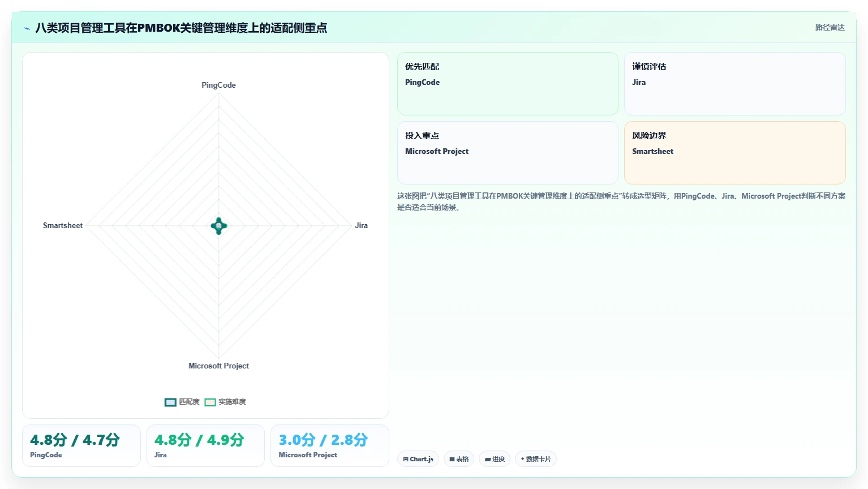
Task: Click the Jira score card 4.8分 / 4.9分
Action: point(205,446)
